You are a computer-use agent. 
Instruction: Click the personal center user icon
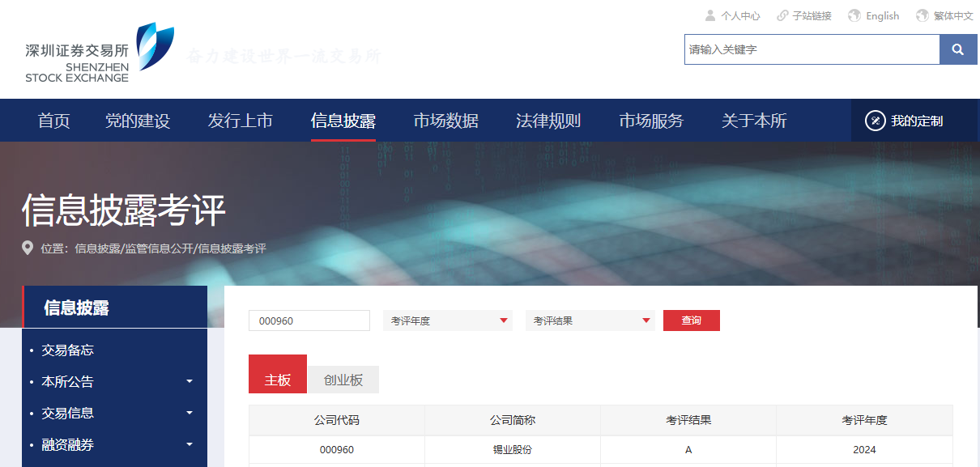[x=710, y=15]
